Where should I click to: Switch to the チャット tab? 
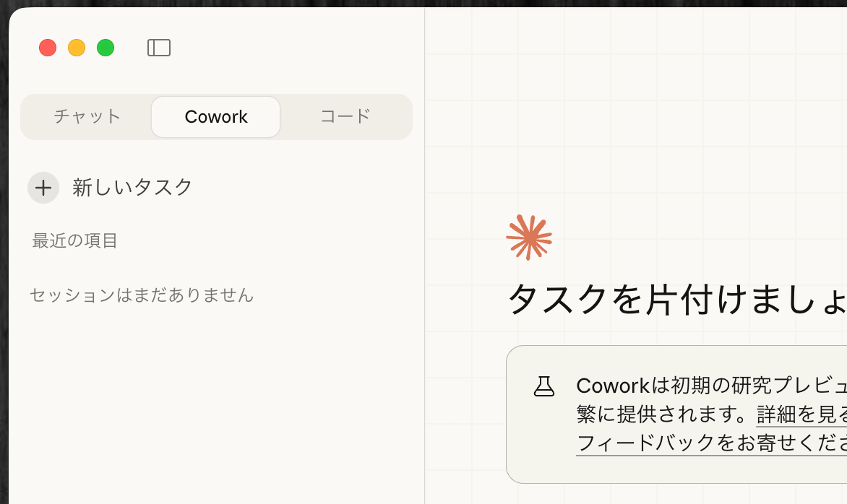click(x=87, y=116)
